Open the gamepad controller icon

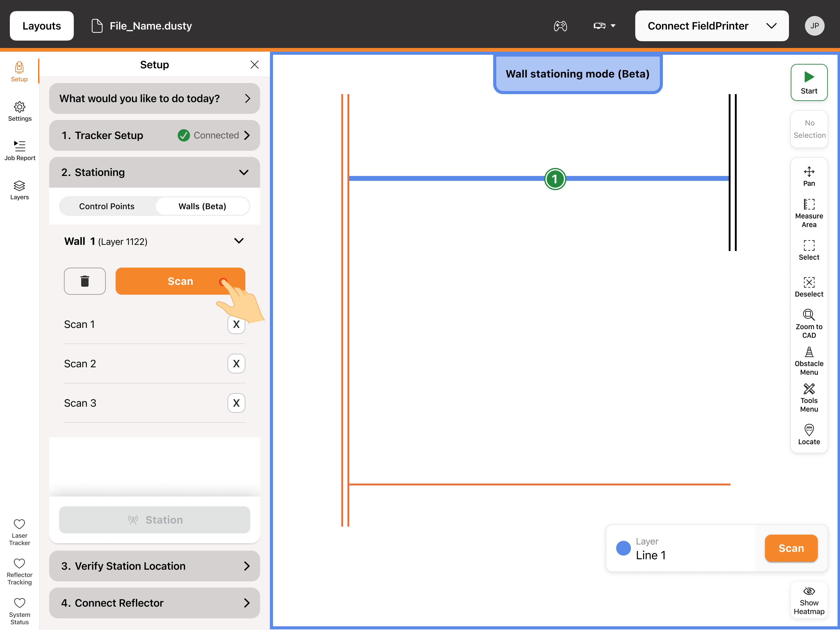560,26
